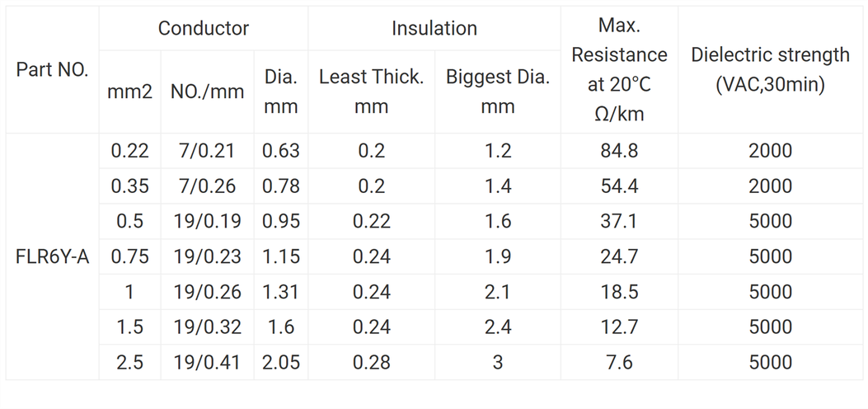
Task: Select the Least Thick. mm sub-header
Action: point(371,92)
